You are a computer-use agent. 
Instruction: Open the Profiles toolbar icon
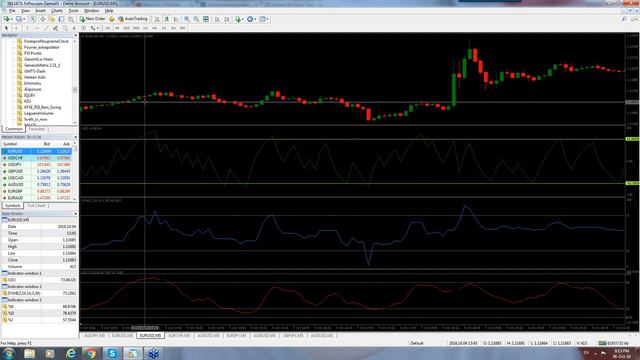coord(19,19)
